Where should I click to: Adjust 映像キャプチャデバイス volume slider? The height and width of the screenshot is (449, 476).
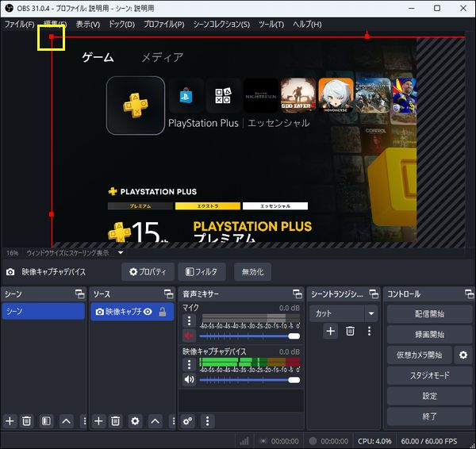pos(250,380)
